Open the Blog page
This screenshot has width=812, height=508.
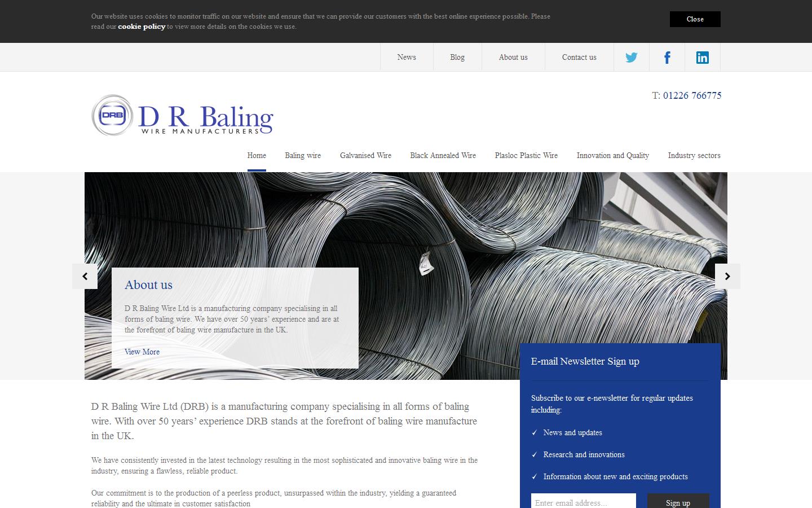(457, 57)
